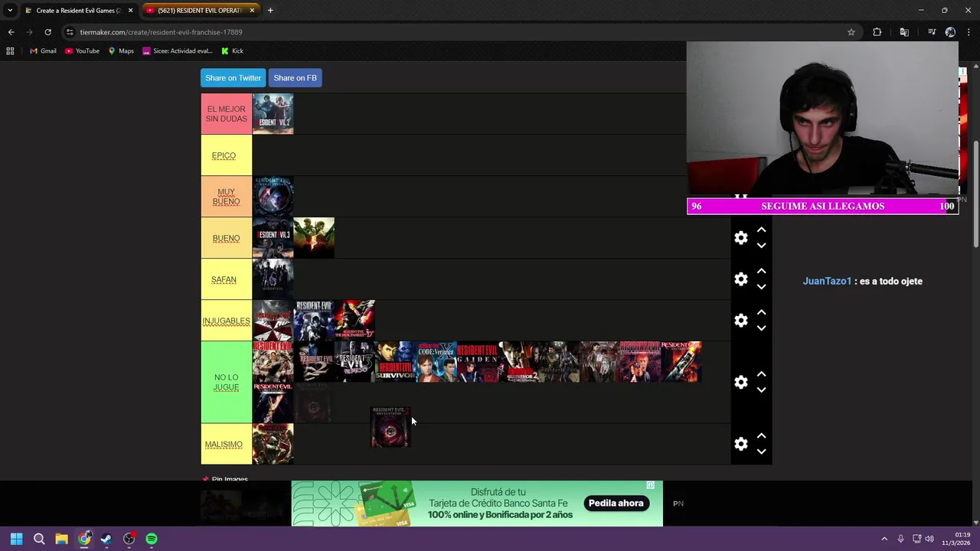Open settings gear for NO LO JUGUE row
This screenshot has height=551, width=980.
point(740,382)
